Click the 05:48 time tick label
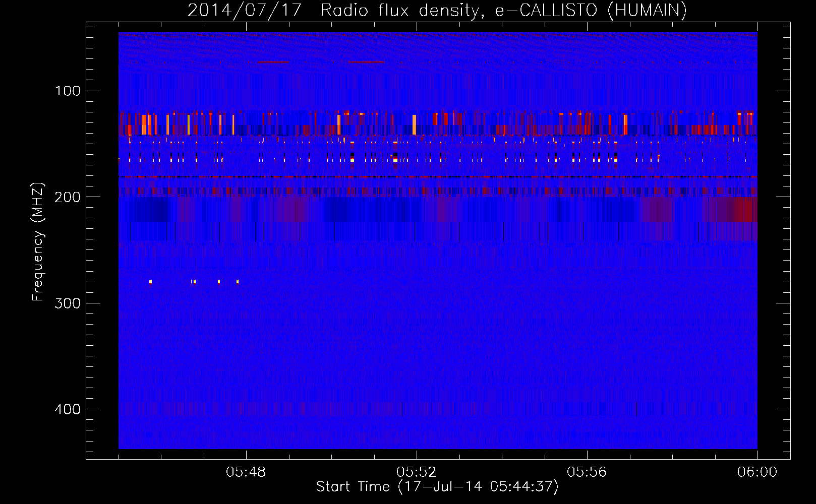 coord(246,472)
